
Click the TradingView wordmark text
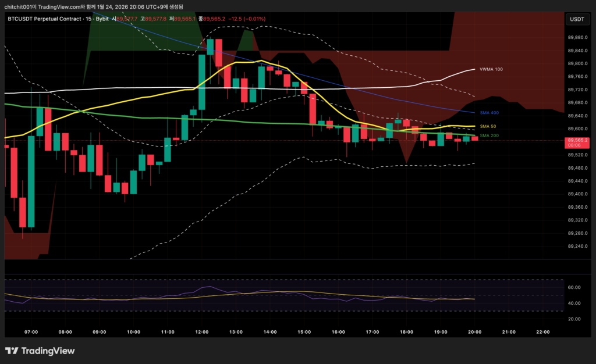pos(48,351)
